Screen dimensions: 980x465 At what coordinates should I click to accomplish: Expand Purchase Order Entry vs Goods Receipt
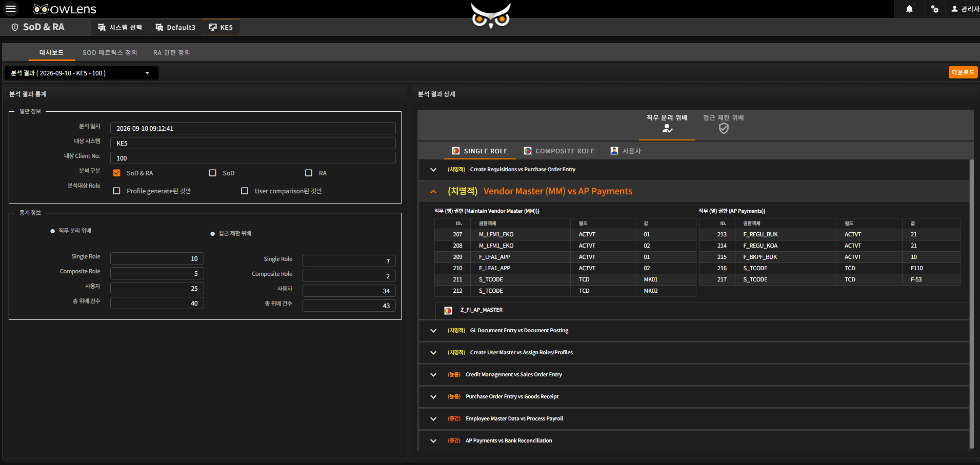[433, 397]
